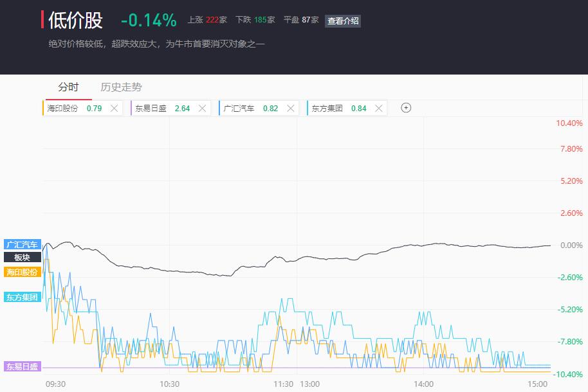Open the 历史走势 tab
This screenshot has height=392, width=588.
(x=121, y=87)
